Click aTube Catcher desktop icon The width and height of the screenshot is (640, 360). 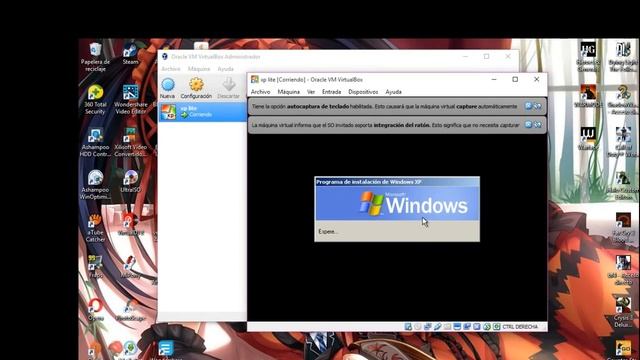click(x=95, y=228)
